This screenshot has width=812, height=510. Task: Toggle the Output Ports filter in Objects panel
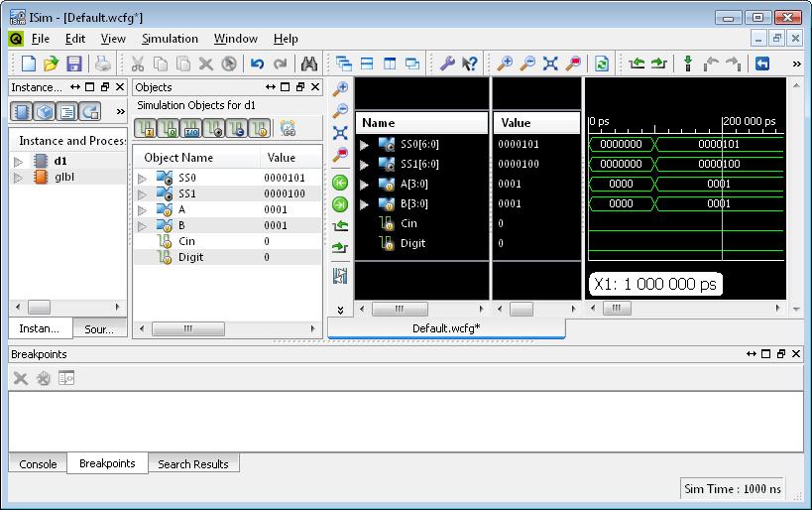point(169,128)
